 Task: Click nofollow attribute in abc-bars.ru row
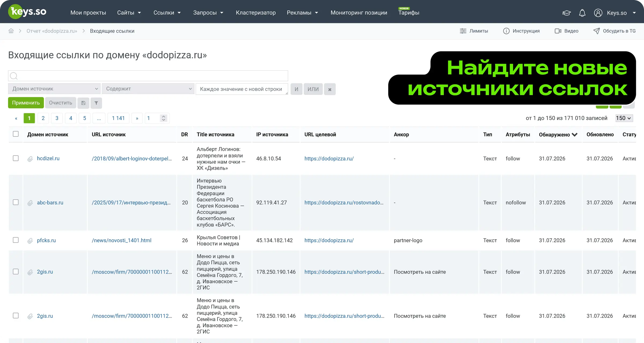[x=516, y=203]
